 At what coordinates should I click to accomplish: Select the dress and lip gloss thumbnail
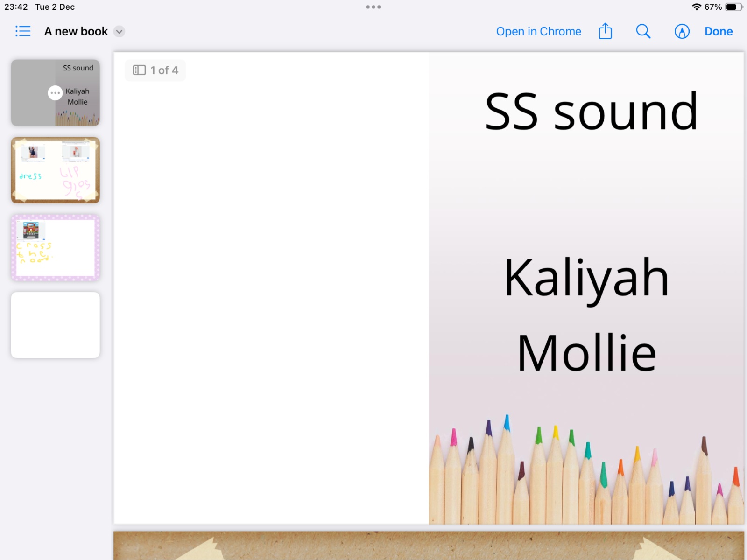tap(56, 170)
